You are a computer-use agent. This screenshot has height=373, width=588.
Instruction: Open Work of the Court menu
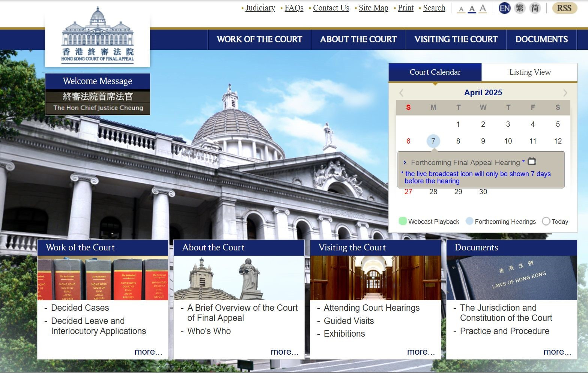click(x=259, y=39)
